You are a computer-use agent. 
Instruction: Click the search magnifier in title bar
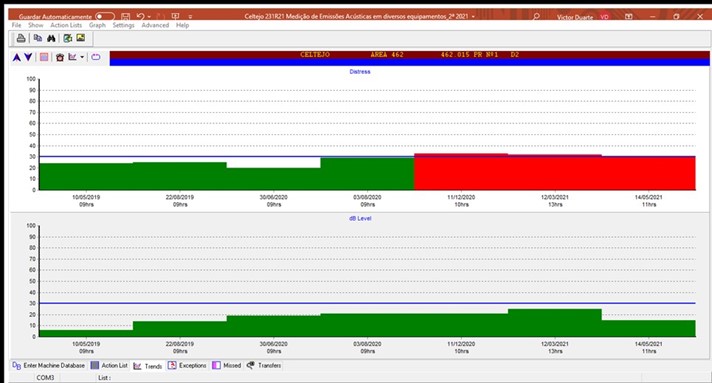coord(536,16)
